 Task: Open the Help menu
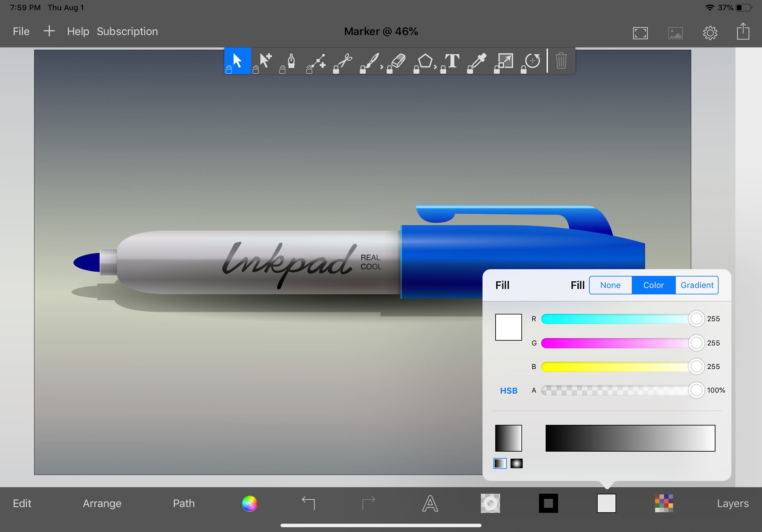coord(78,31)
